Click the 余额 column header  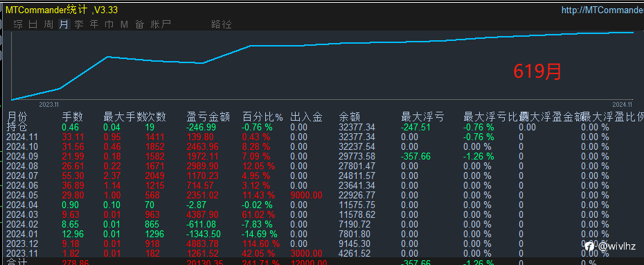350,117
